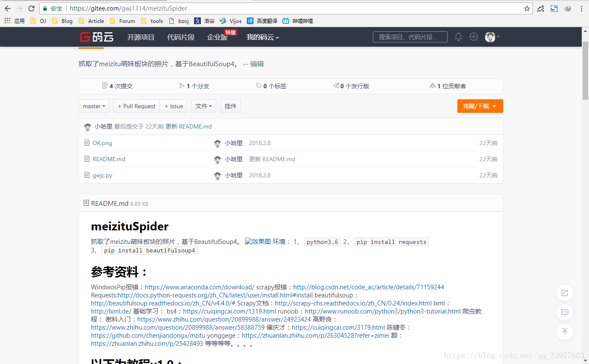Open the Article bookmark folder
The height and width of the screenshot is (364, 589).
(x=91, y=21)
